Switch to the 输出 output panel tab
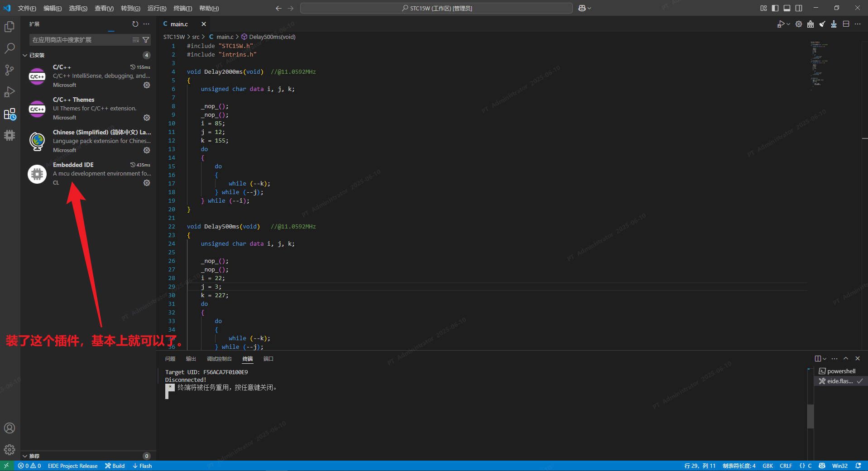The width and height of the screenshot is (868, 471). (191, 359)
